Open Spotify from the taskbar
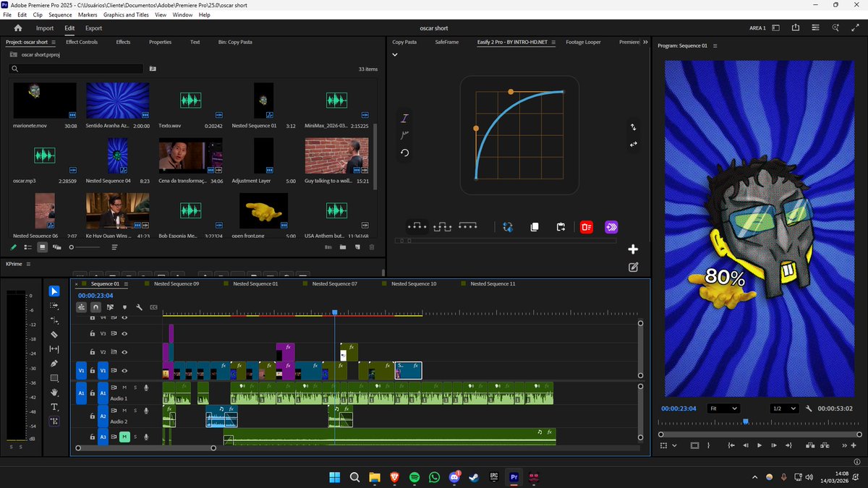This screenshot has width=868, height=488. pos(414,477)
